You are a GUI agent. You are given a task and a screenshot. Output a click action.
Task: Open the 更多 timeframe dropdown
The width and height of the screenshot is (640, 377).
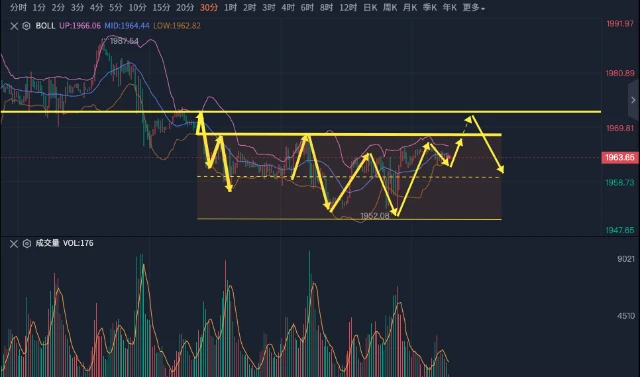click(x=473, y=8)
